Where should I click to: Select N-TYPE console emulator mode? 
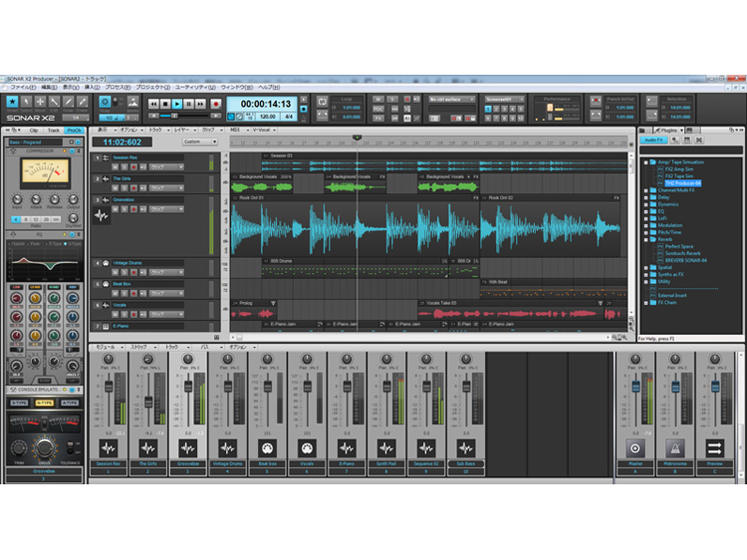pos(44,403)
